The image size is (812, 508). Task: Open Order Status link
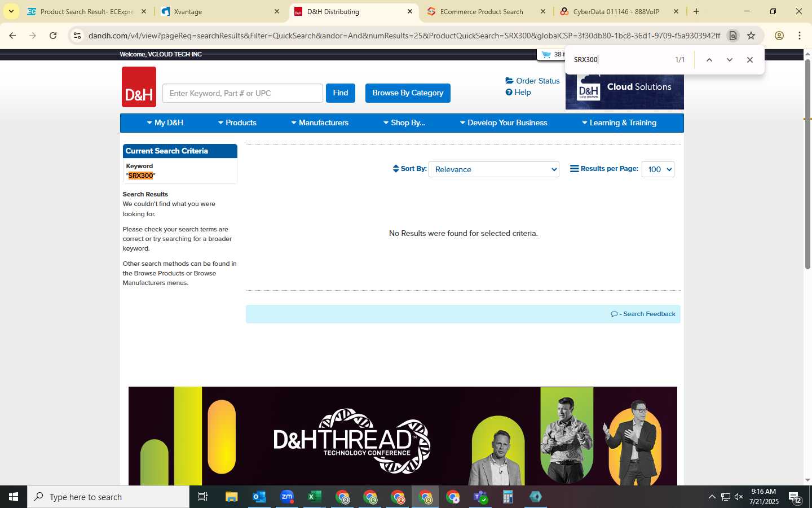pos(533,81)
